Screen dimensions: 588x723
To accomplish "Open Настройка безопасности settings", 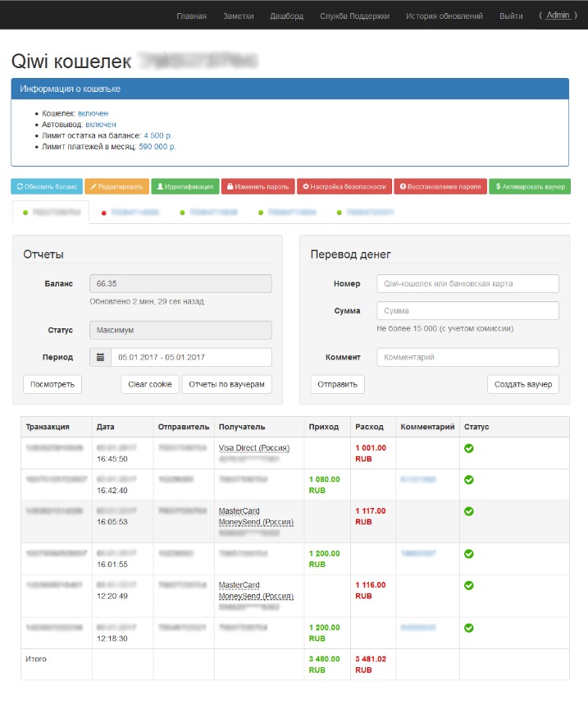I will pyautogui.click(x=344, y=186).
